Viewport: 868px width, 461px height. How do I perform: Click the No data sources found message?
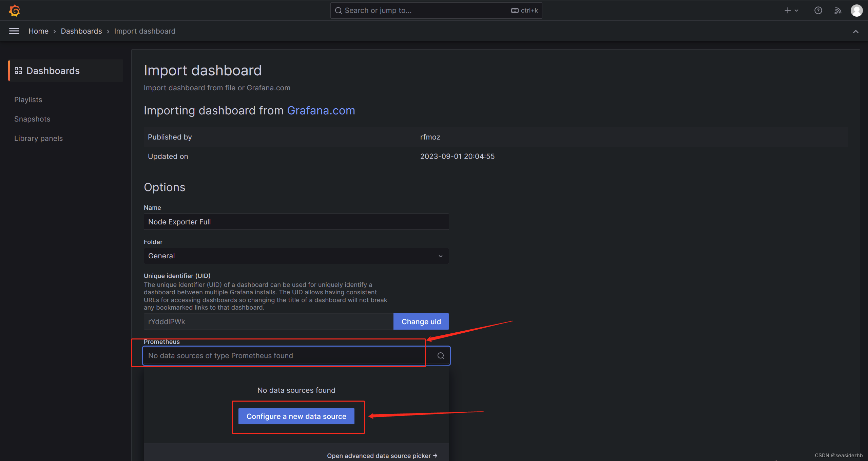pyautogui.click(x=296, y=390)
